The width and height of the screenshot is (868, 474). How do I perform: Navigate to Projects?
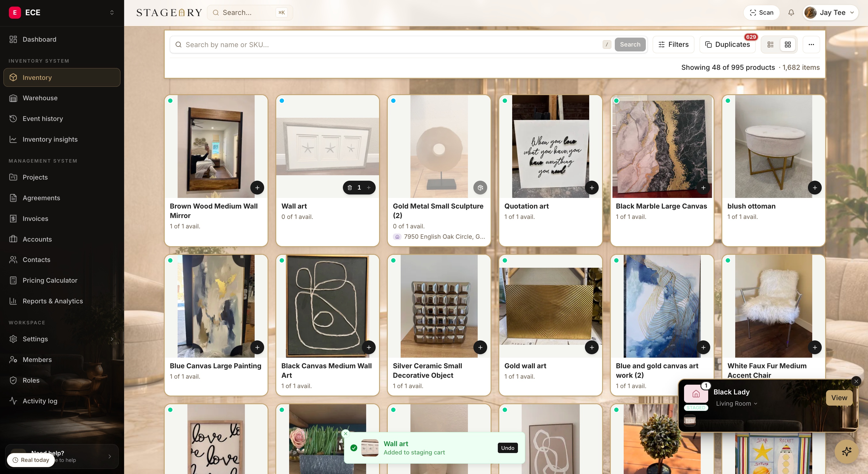tap(62, 177)
